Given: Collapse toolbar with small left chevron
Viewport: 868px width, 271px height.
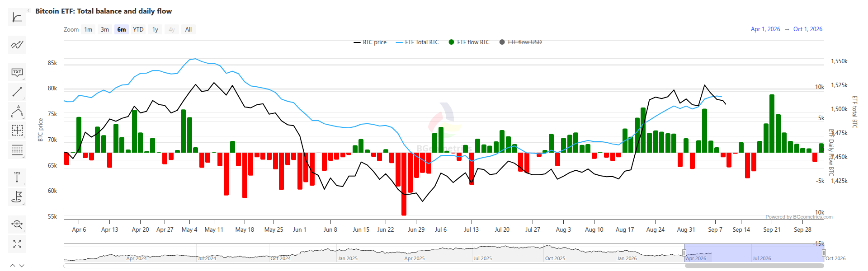Looking at the screenshot, I should [28, 10].
